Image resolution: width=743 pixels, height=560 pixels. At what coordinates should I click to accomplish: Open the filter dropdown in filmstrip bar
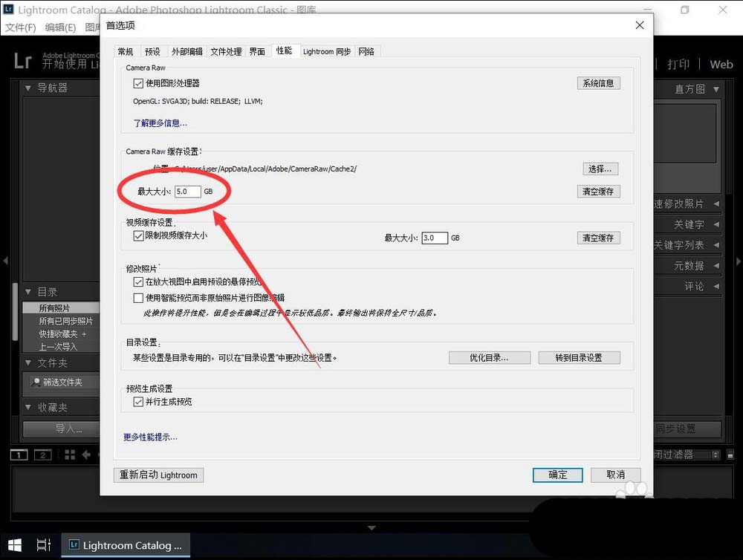coord(716,455)
